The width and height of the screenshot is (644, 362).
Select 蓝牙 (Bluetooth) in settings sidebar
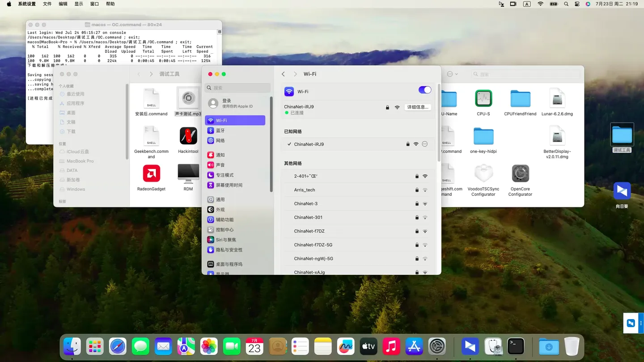pyautogui.click(x=220, y=130)
